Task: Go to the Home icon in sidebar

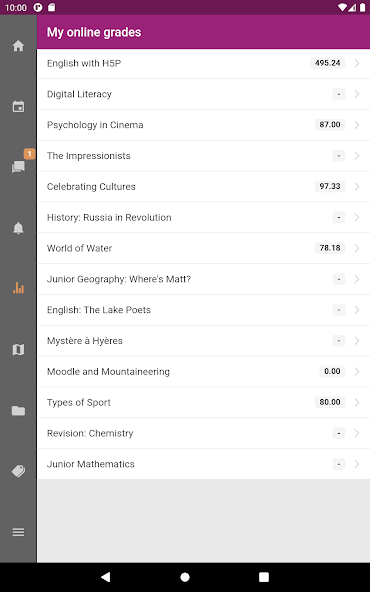Action: (18, 46)
